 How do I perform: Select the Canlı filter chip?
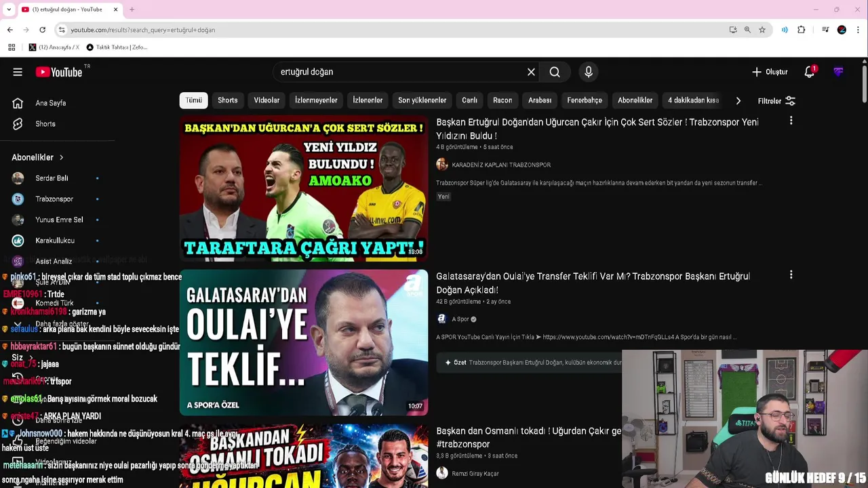[469, 100]
